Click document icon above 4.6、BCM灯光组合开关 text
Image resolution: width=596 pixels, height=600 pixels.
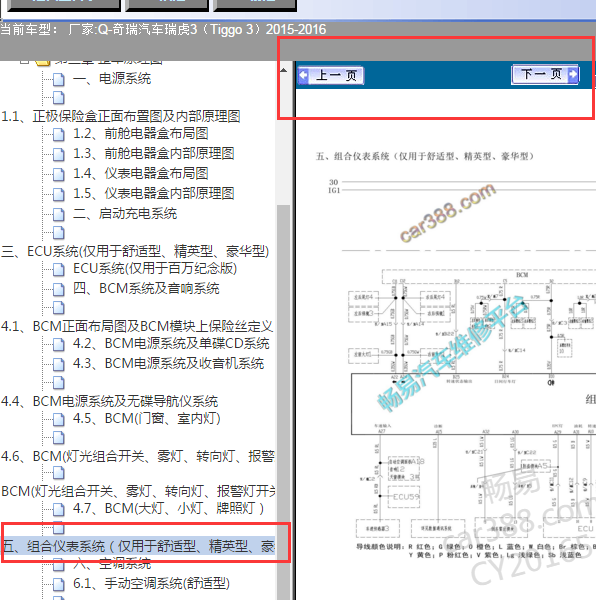point(59,437)
